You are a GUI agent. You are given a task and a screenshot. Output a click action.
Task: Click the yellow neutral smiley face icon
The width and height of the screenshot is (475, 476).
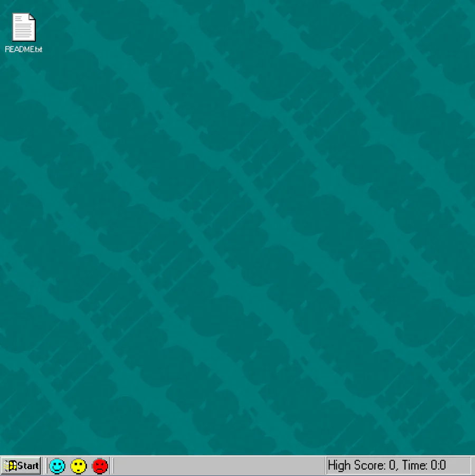tap(79, 465)
